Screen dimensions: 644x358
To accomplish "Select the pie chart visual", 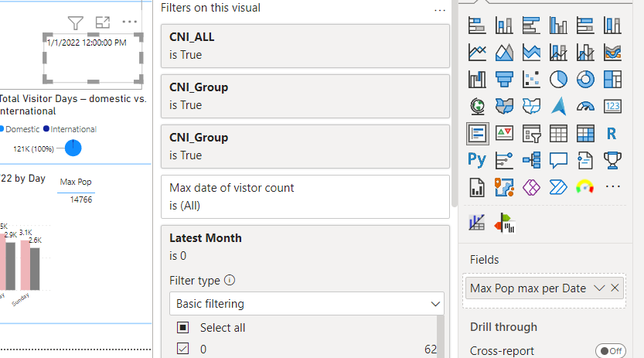I will (558, 79).
